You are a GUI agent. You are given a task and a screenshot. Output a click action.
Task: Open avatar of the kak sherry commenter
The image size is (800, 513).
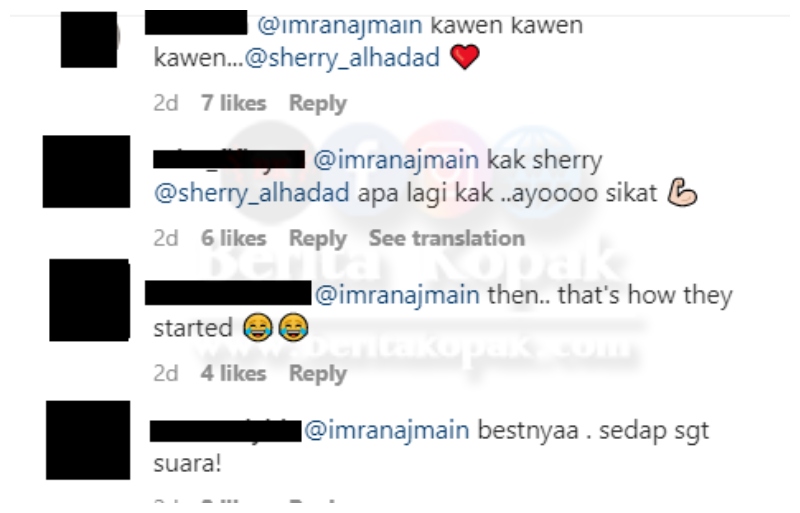(86, 172)
